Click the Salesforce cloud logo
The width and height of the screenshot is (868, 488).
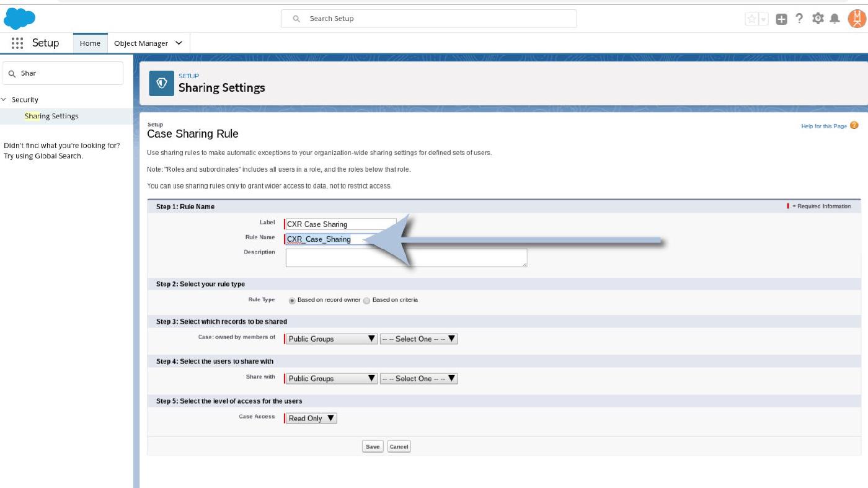[x=20, y=19]
